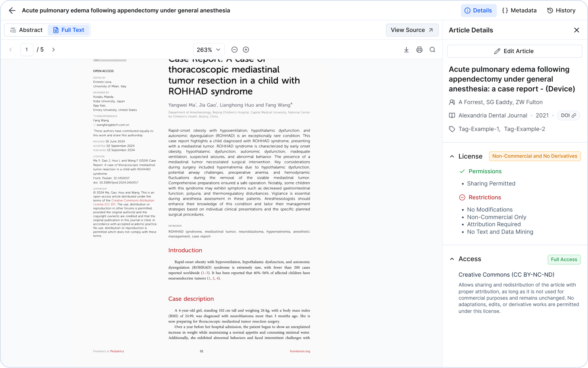Search within the document

tap(433, 50)
